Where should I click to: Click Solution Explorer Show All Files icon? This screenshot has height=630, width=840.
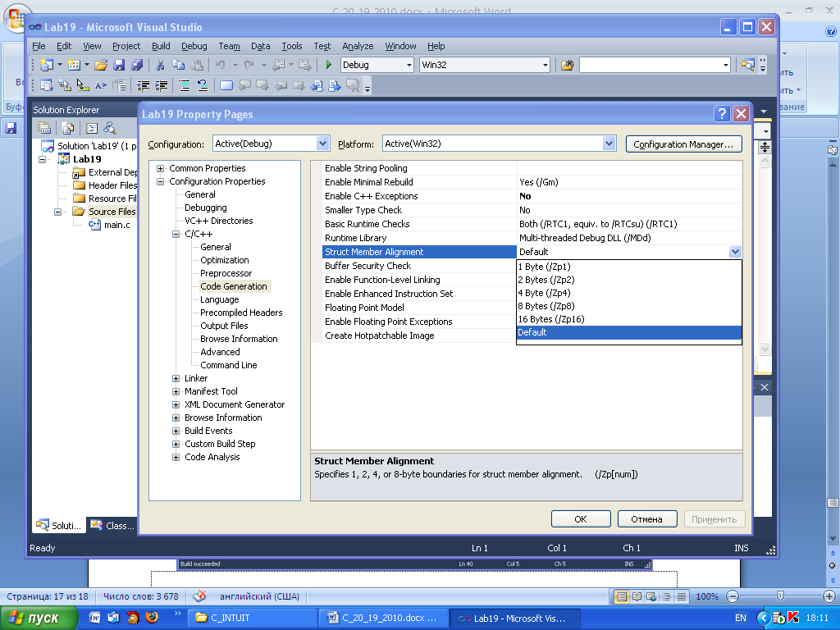pos(67,128)
